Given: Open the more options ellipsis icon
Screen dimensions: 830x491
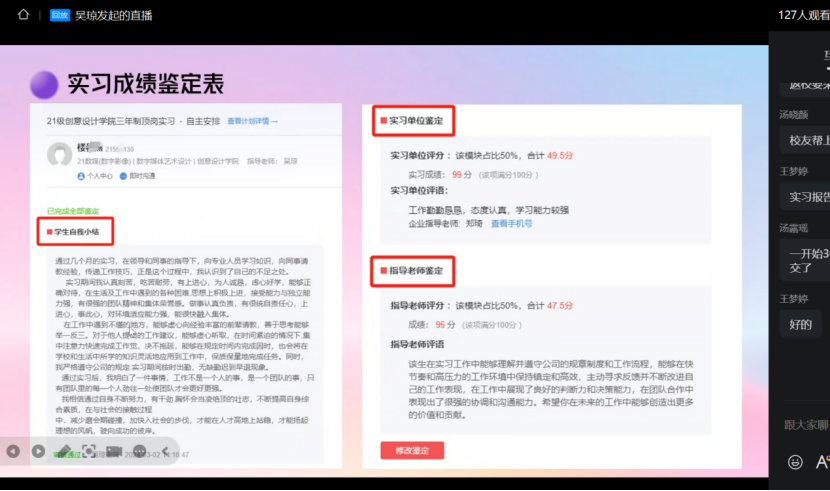Looking at the screenshot, I should [139, 452].
